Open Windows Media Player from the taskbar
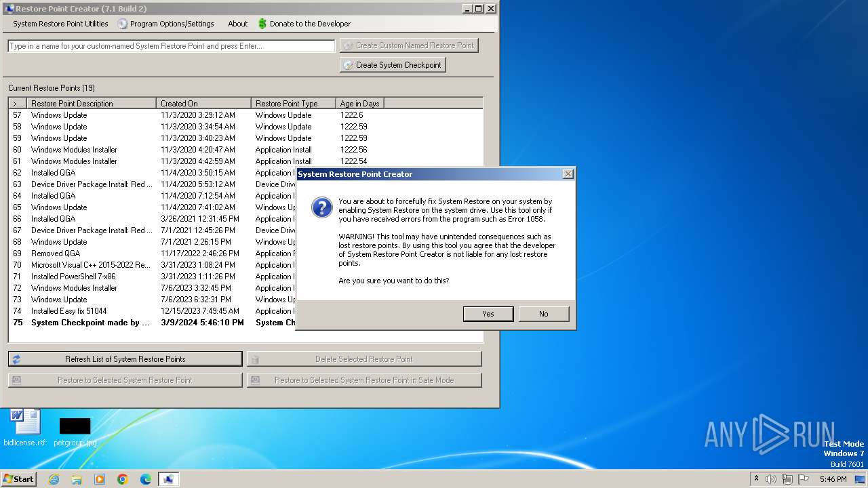The height and width of the screenshot is (488, 868). tap(100, 479)
